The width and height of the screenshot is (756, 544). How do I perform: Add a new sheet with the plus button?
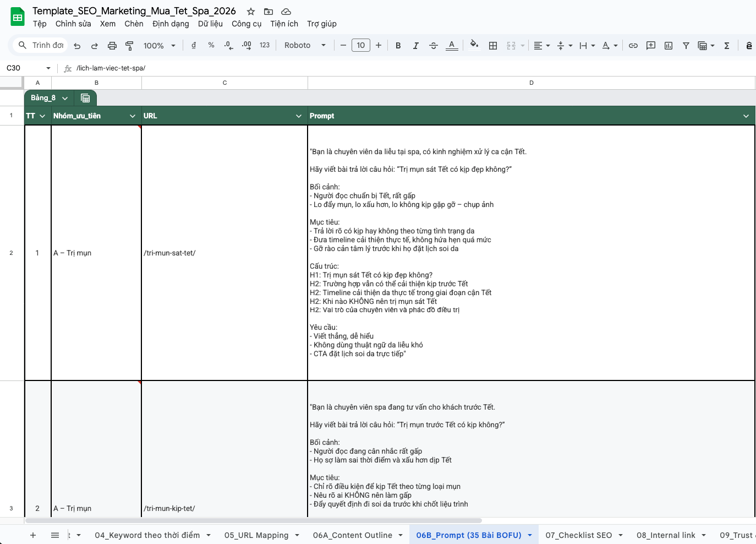[33, 535]
